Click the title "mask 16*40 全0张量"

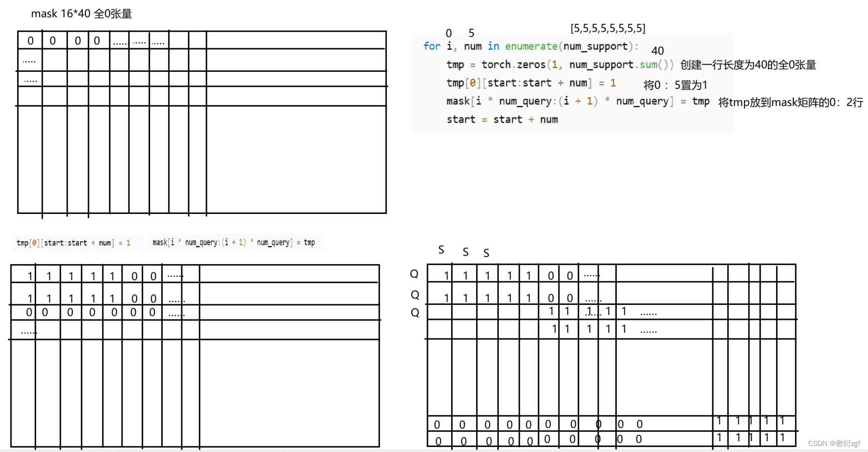click(x=81, y=14)
